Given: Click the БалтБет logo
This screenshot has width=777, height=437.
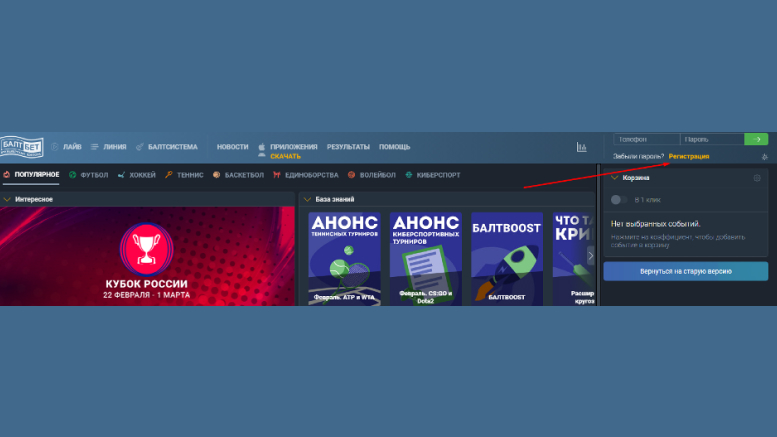Looking at the screenshot, I should [21, 146].
